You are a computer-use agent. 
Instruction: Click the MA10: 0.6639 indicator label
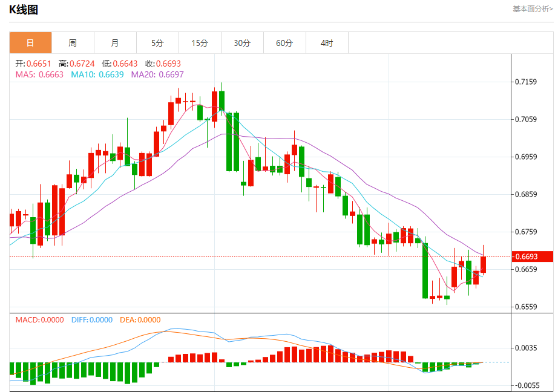[x=97, y=74]
